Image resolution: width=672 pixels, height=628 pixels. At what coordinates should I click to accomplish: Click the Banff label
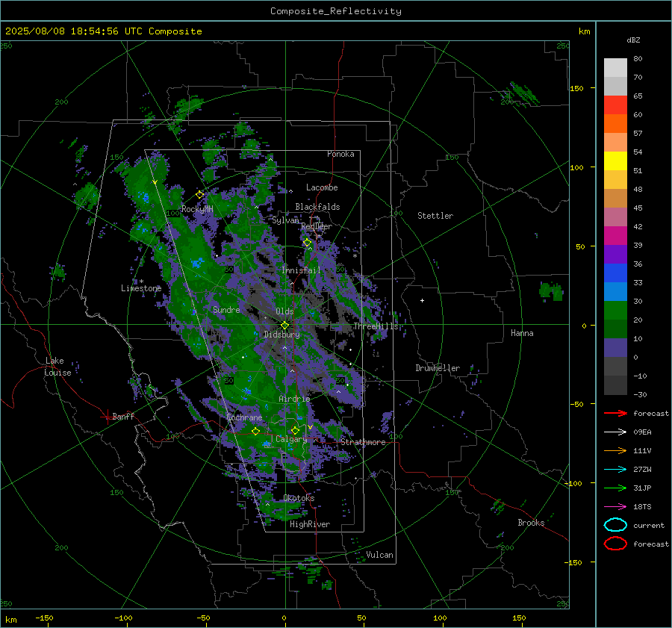pyautogui.click(x=123, y=416)
